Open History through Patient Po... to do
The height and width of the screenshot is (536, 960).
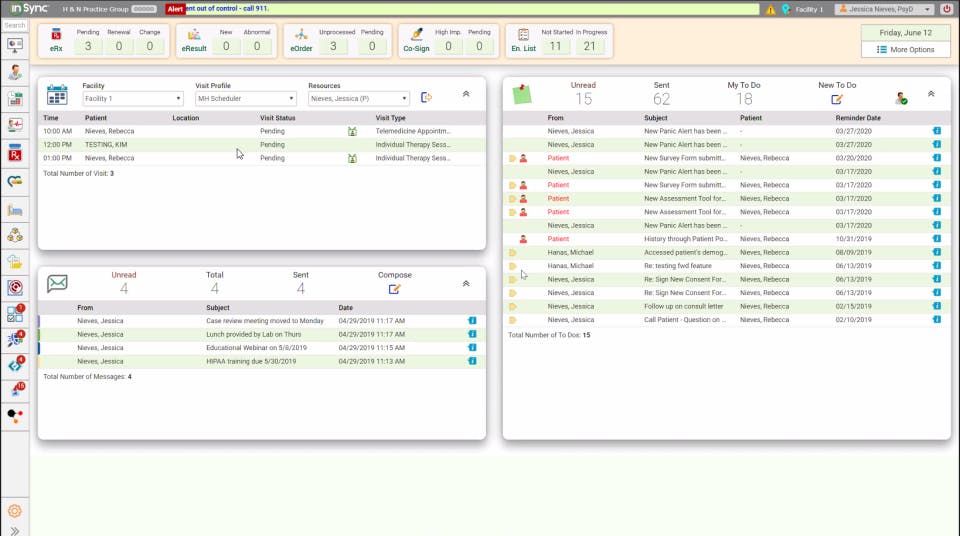pyautogui.click(x=726, y=239)
